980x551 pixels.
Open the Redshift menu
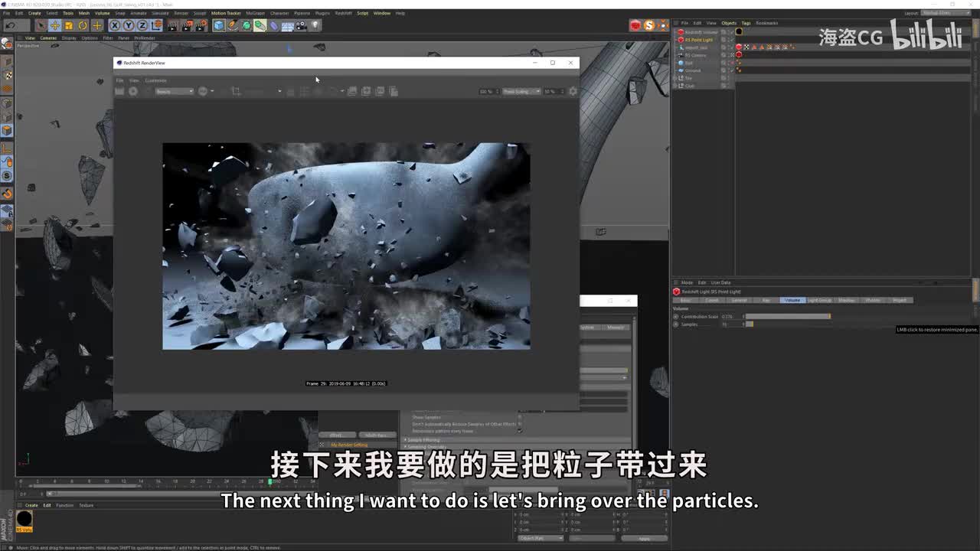click(344, 13)
